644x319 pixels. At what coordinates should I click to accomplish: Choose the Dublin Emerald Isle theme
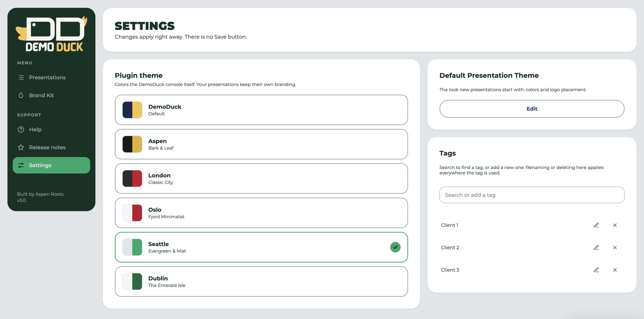[261, 282]
